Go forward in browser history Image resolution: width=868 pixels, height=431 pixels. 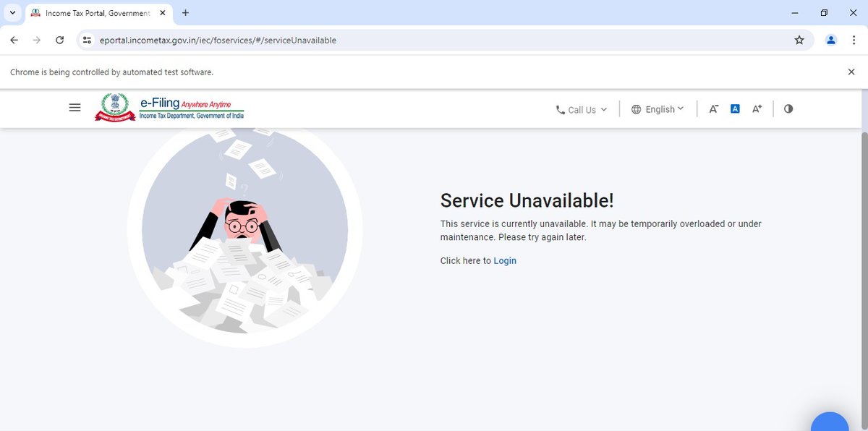(37, 40)
